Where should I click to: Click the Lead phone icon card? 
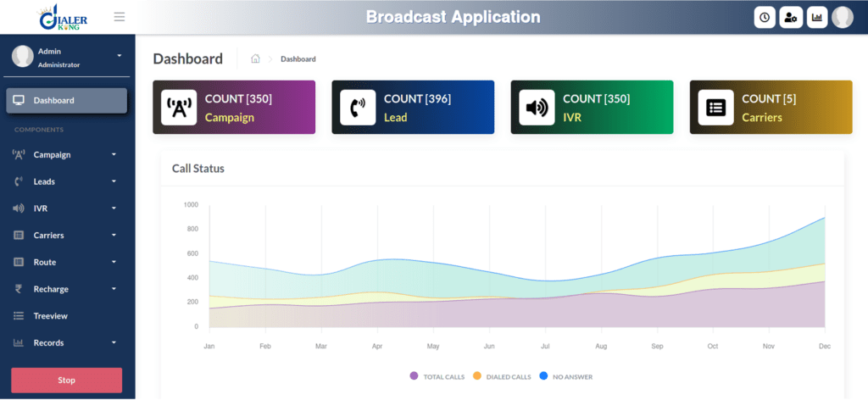[x=358, y=108]
